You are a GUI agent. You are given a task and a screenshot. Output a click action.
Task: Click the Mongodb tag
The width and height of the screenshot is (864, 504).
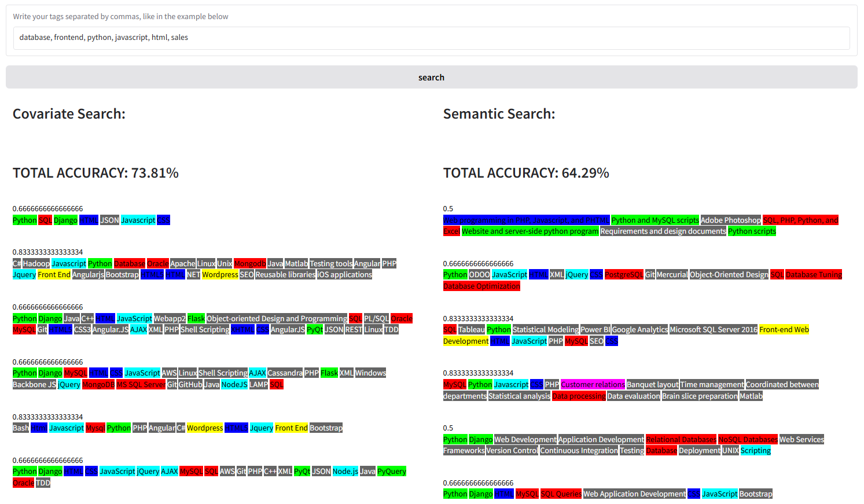tap(249, 264)
